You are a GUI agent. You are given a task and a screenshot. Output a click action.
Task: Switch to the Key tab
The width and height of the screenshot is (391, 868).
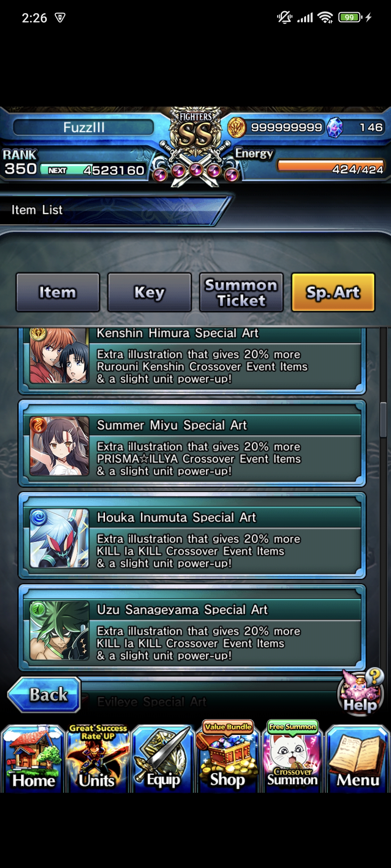click(149, 292)
